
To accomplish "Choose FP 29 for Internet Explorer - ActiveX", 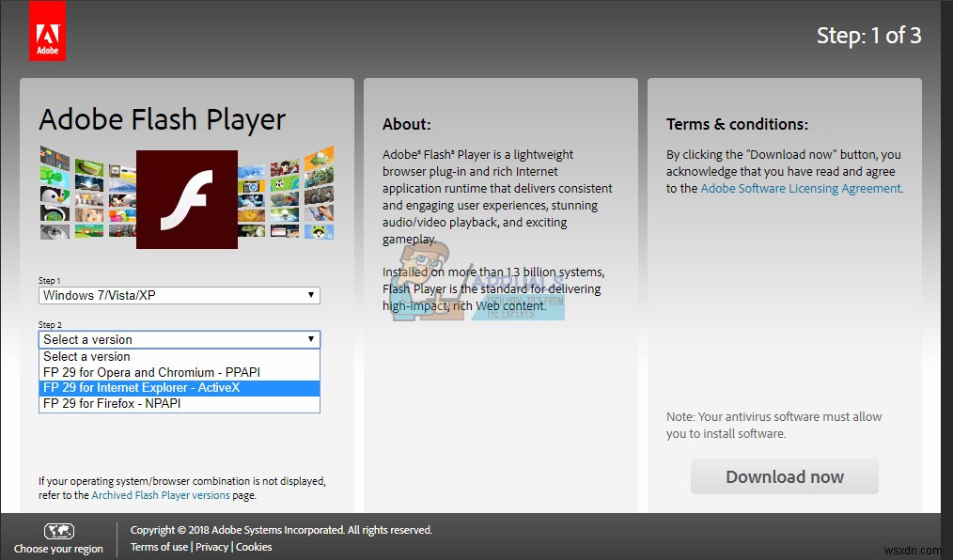I will click(x=180, y=388).
